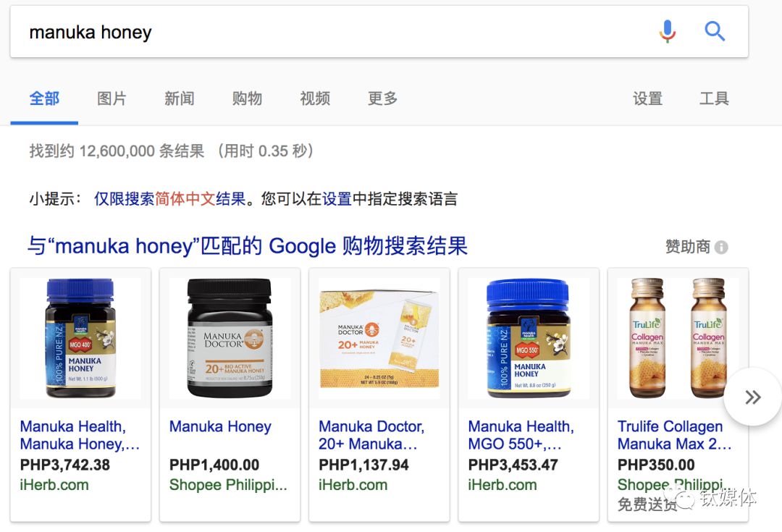The image size is (782, 532).
Task: Click the sponsor info icon beside 赞助商
Action: (x=721, y=247)
